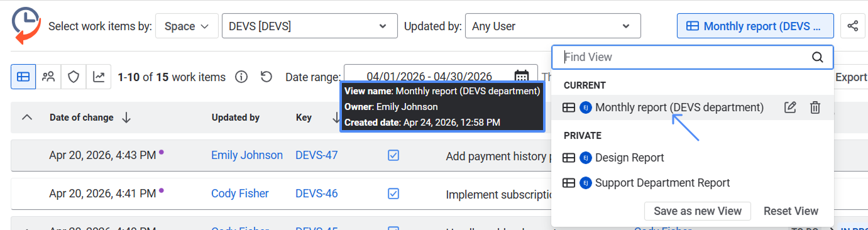
Task: Click Implement subscription summary text
Action: click(498, 194)
